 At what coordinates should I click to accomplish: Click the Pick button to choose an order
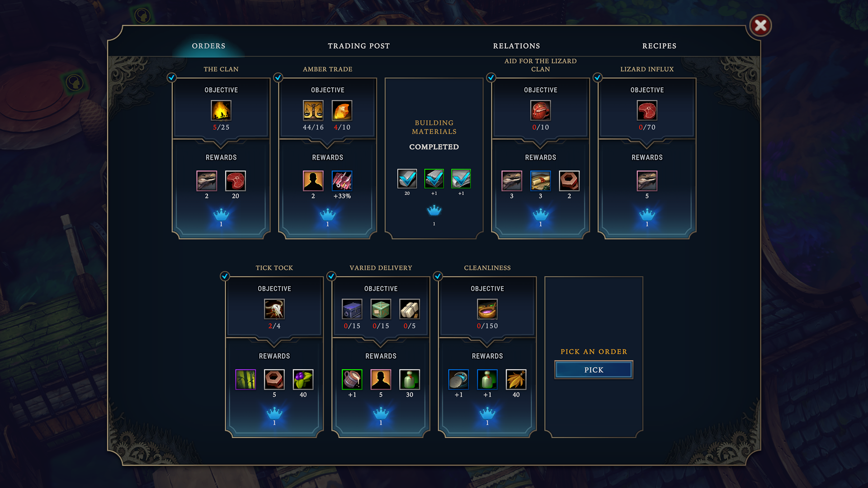point(594,370)
